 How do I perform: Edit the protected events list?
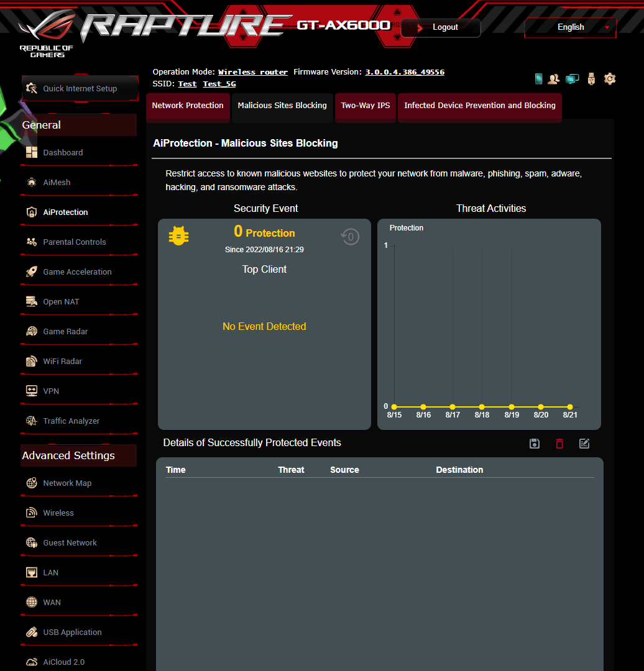pos(584,444)
